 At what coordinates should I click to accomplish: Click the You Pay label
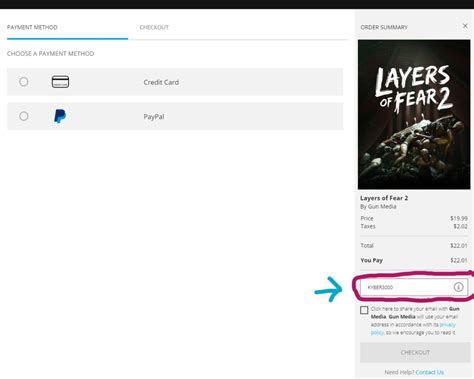click(x=372, y=260)
